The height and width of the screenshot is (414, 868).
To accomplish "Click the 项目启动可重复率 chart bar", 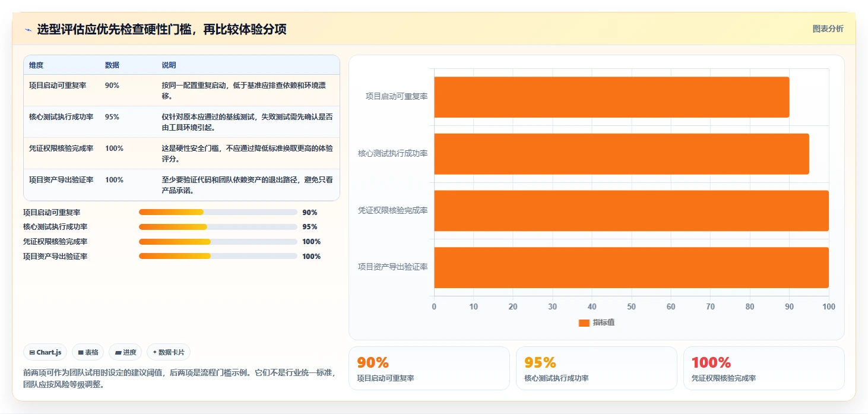I will [x=612, y=97].
